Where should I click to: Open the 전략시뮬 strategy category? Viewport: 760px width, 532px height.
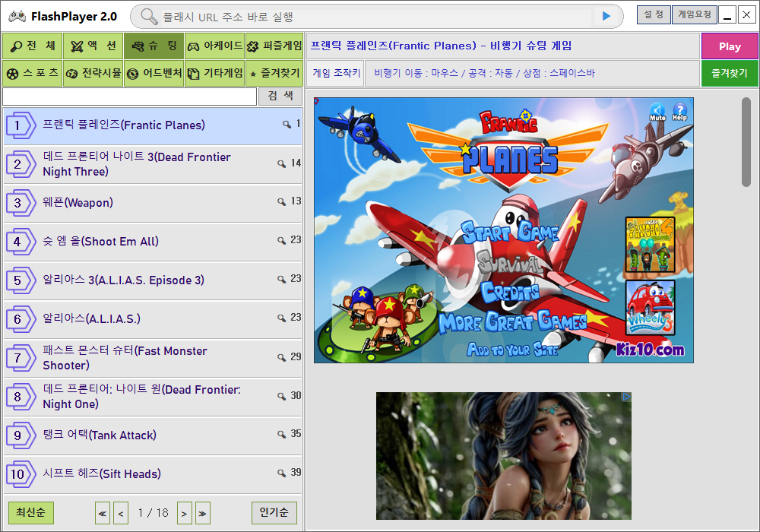(x=93, y=73)
